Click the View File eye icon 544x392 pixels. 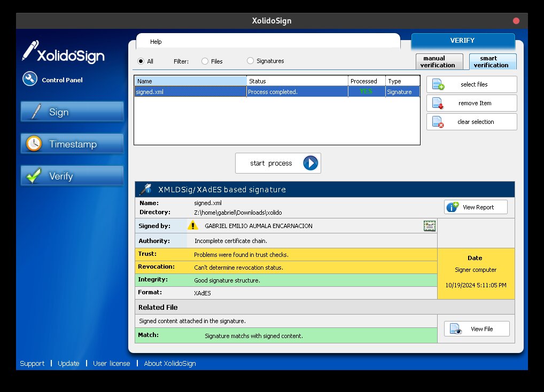click(456, 329)
